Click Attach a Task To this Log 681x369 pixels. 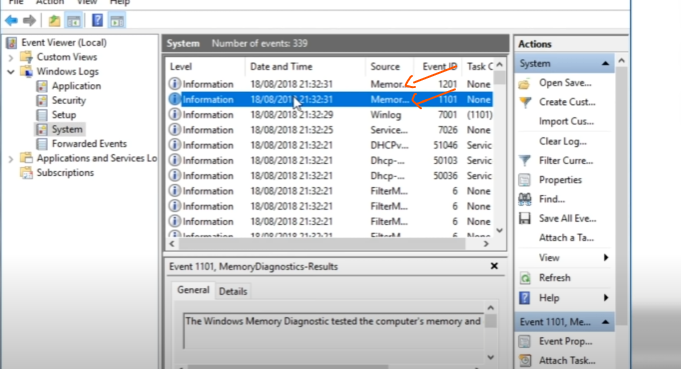566,238
